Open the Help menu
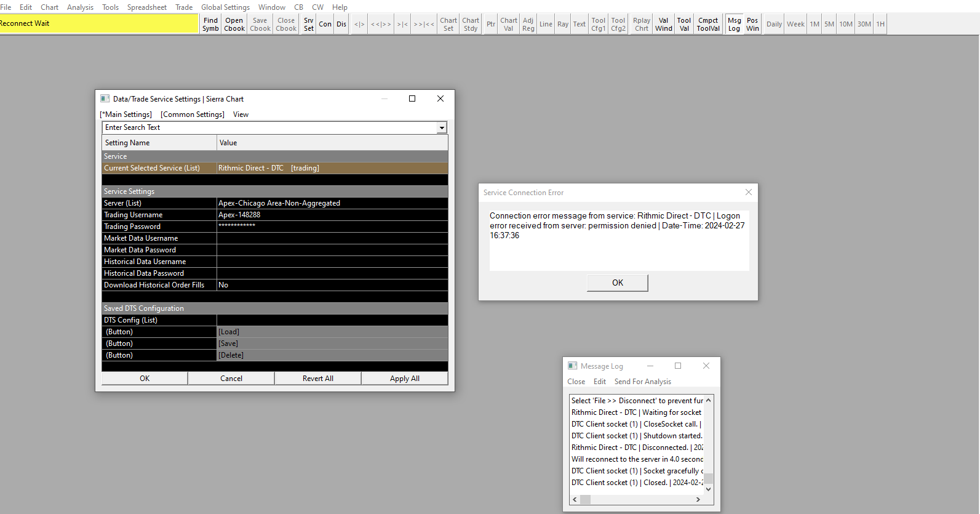This screenshot has height=514, width=980. [x=340, y=7]
